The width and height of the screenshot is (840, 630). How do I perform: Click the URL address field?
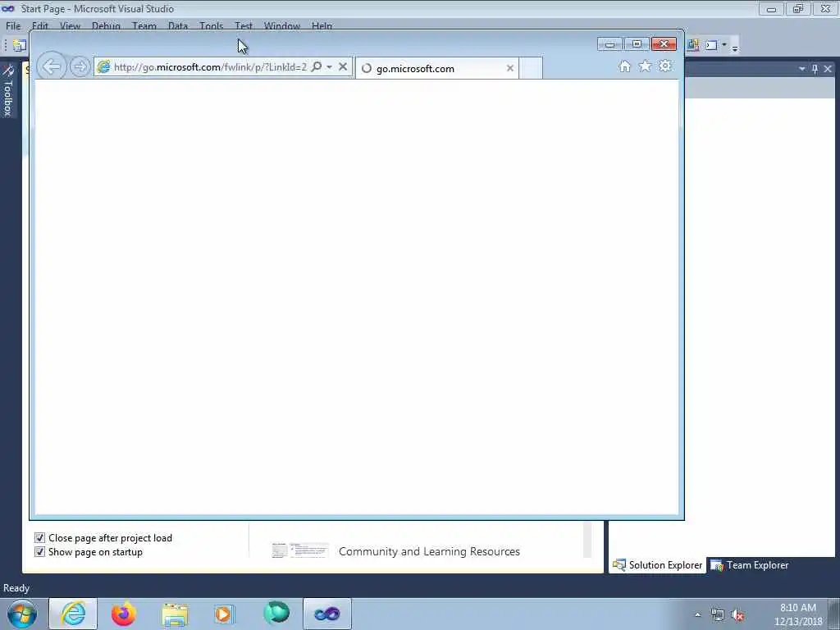(210, 67)
